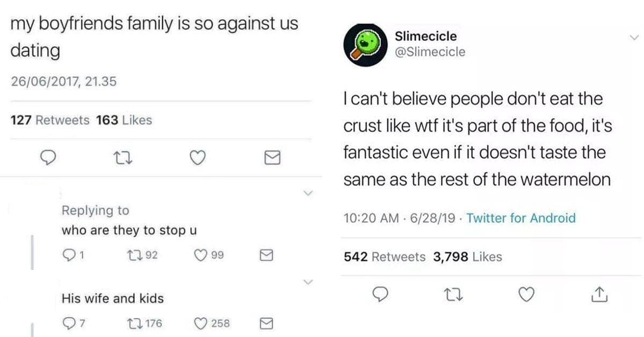Open Slimecicle's profile avatar

[x=366, y=45]
